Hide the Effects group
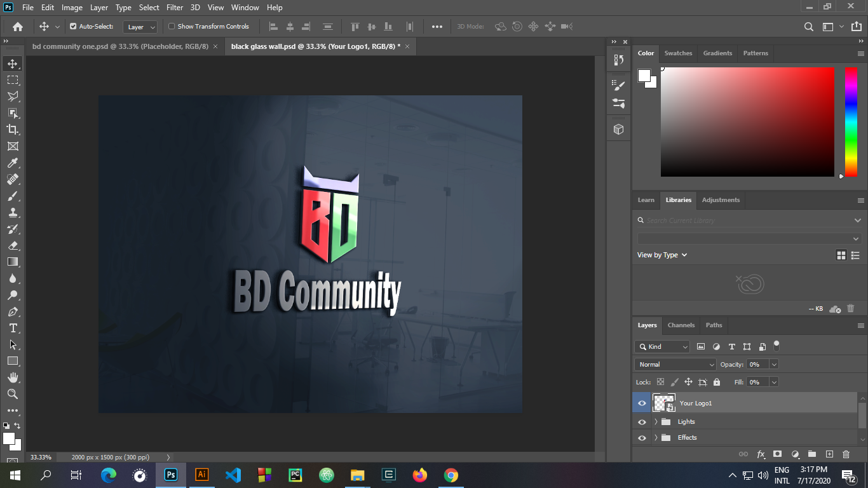The width and height of the screenshot is (868, 488). click(x=642, y=438)
